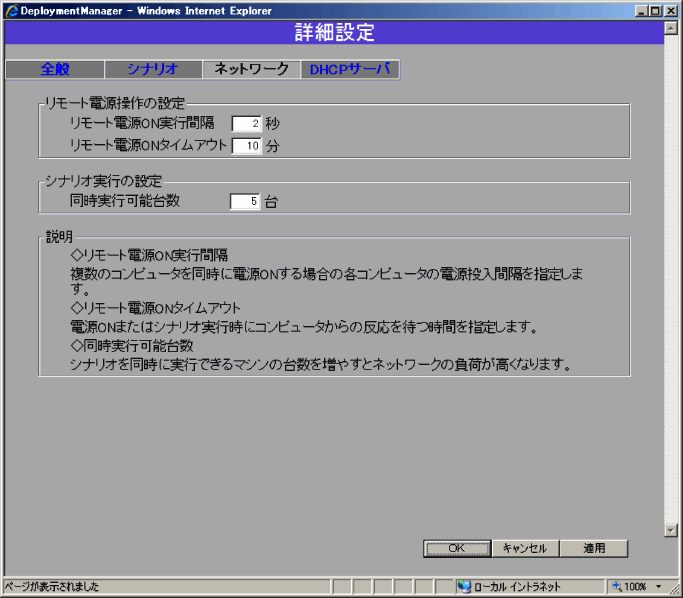
Task: Click the リモート電源ONタイムアウト minutes field
Action: pyautogui.click(x=247, y=145)
